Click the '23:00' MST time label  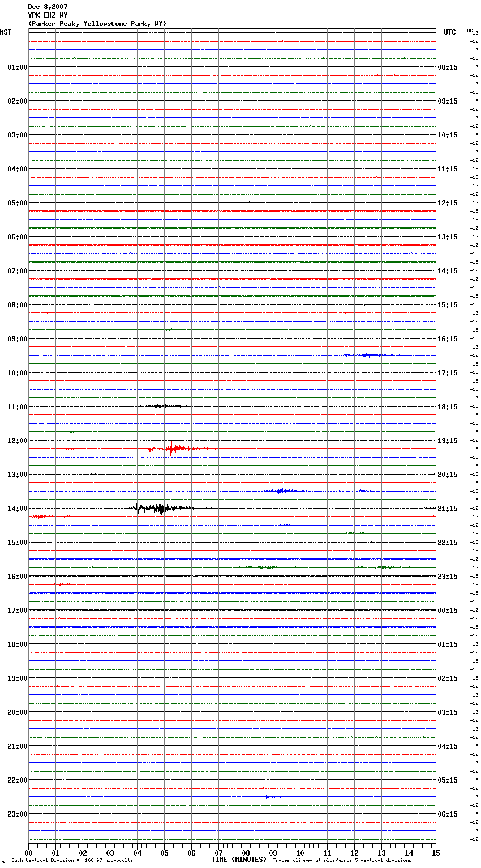coord(18,814)
